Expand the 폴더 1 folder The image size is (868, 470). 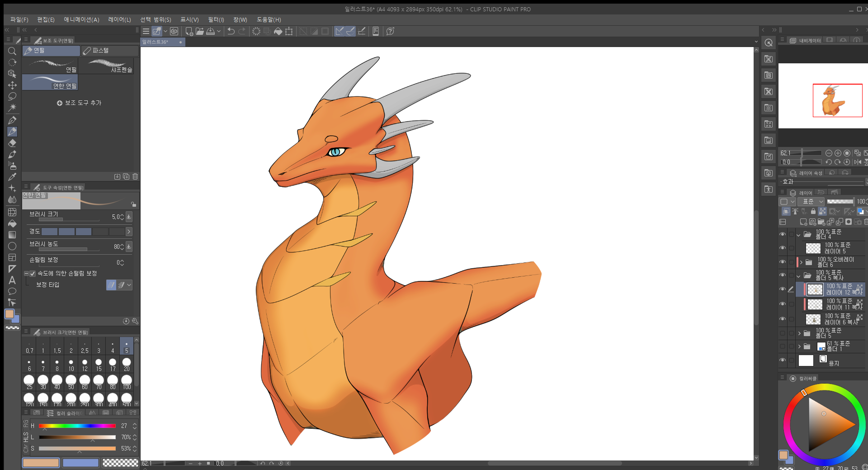click(x=799, y=347)
